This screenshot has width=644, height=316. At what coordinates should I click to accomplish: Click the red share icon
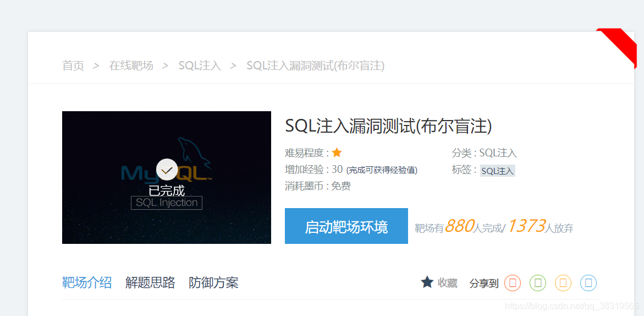tap(513, 283)
